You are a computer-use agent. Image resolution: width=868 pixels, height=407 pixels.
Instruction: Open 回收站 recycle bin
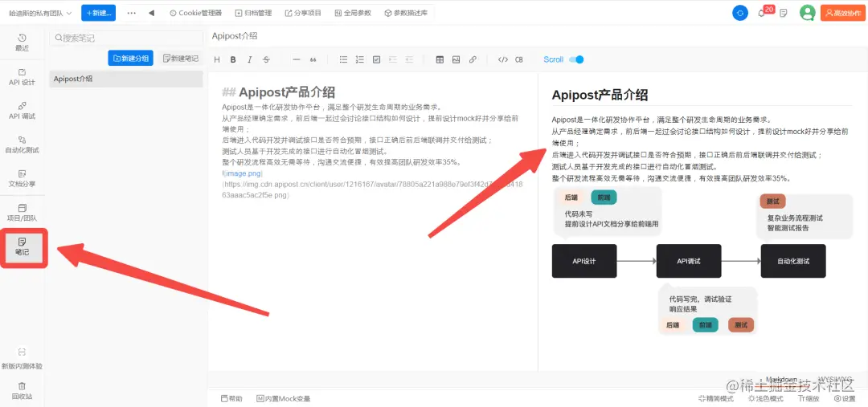click(23, 390)
